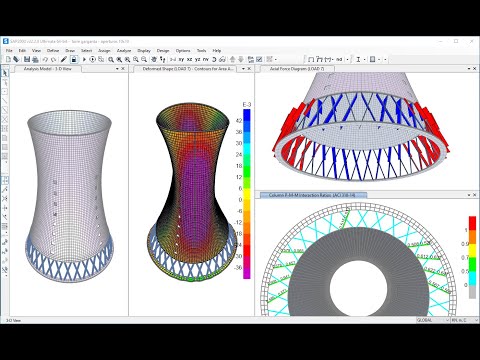
Task: Open the Draw menu
Action: pyautogui.click(x=70, y=51)
